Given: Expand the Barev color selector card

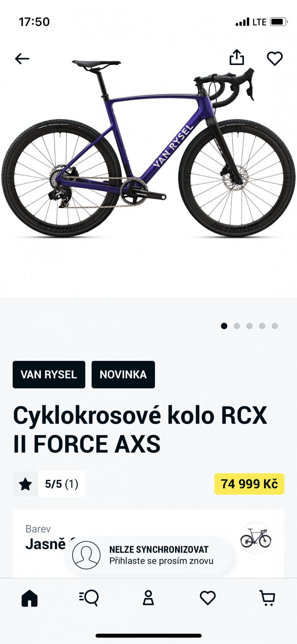Looking at the screenshot, I should click(x=148, y=543).
